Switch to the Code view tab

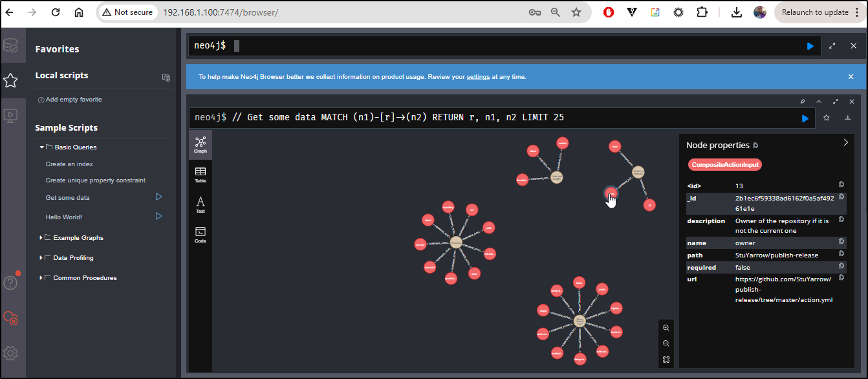[201, 235]
